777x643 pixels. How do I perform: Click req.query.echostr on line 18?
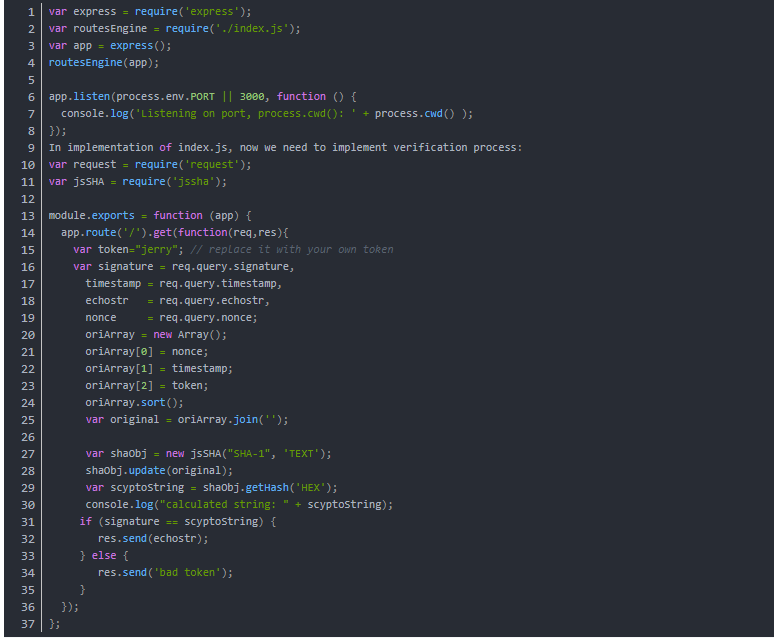(x=212, y=300)
